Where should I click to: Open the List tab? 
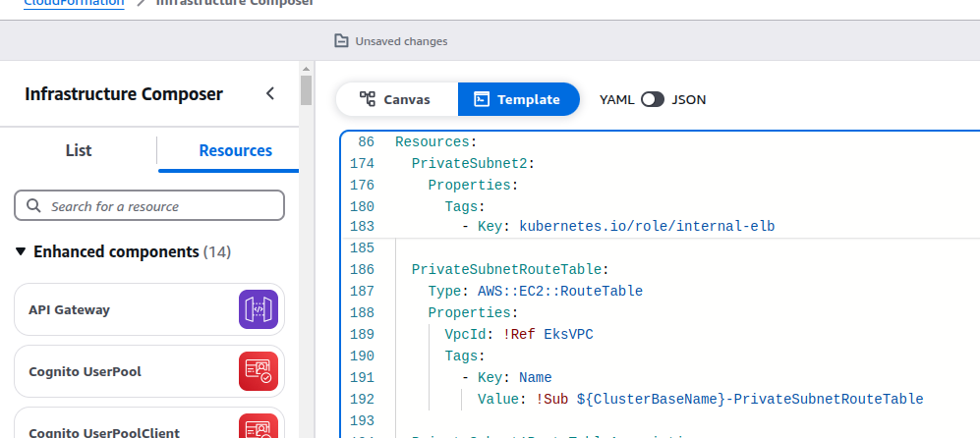(79, 150)
